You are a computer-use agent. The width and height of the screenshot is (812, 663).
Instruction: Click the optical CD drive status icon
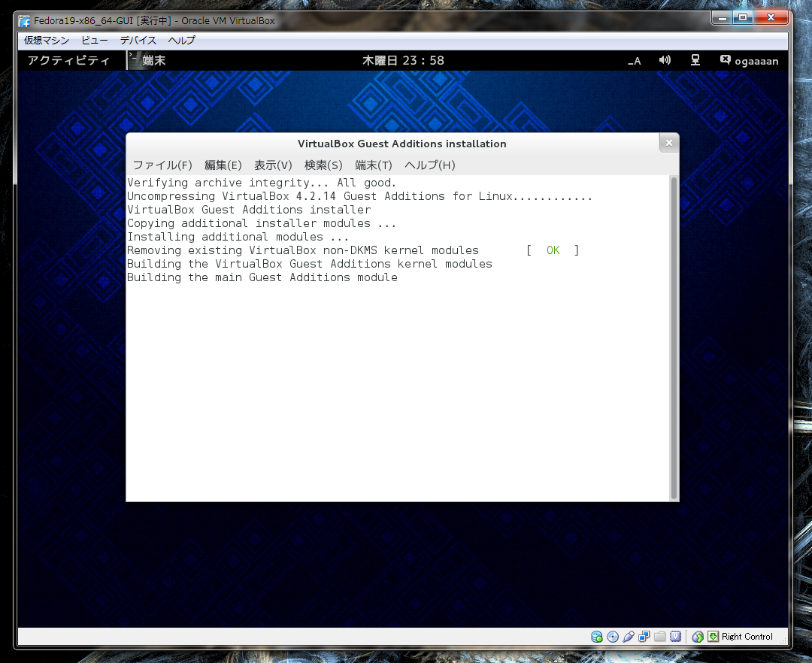(613, 637)
